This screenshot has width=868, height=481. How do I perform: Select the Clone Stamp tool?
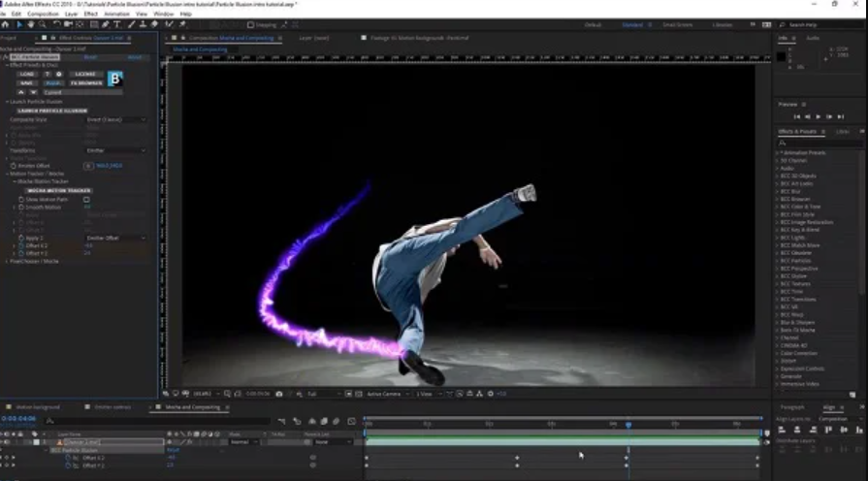coord(143,25)
